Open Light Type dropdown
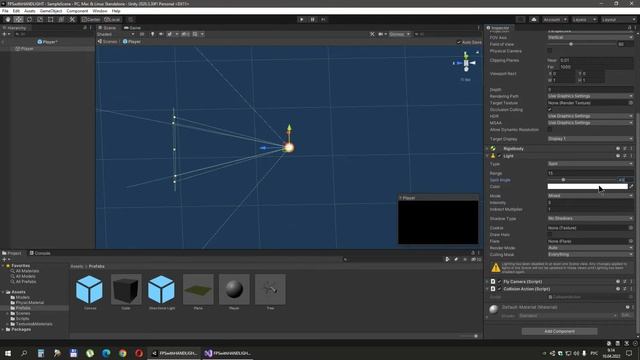 (590, 164)
